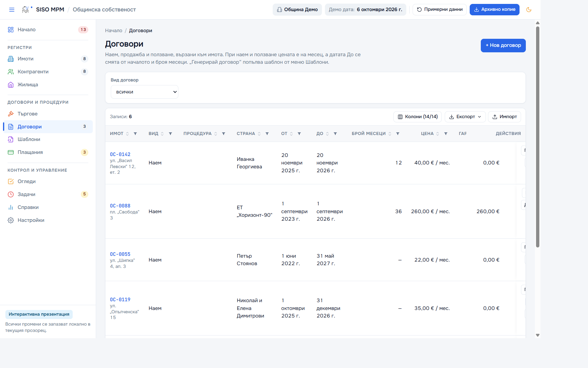Collapse the sidebar using the hamburger icon
This screenshot has width=588, height=368.
click(x=12, y=10)
